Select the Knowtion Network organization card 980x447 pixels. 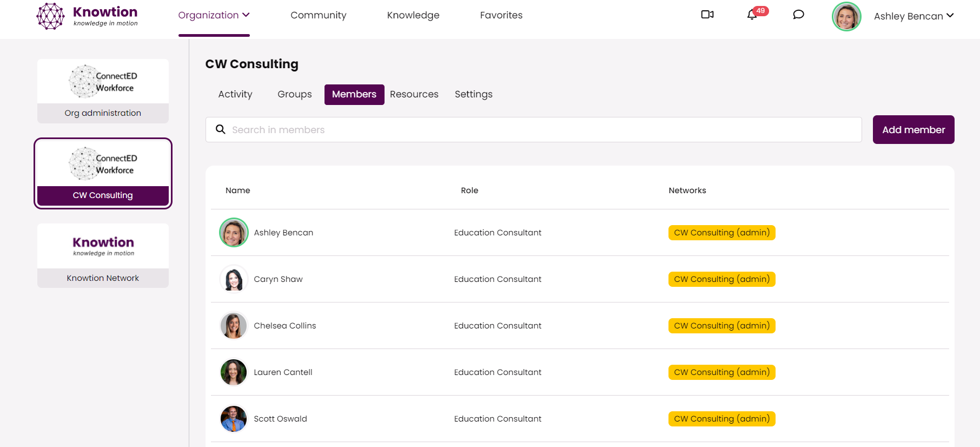point(103,255)
